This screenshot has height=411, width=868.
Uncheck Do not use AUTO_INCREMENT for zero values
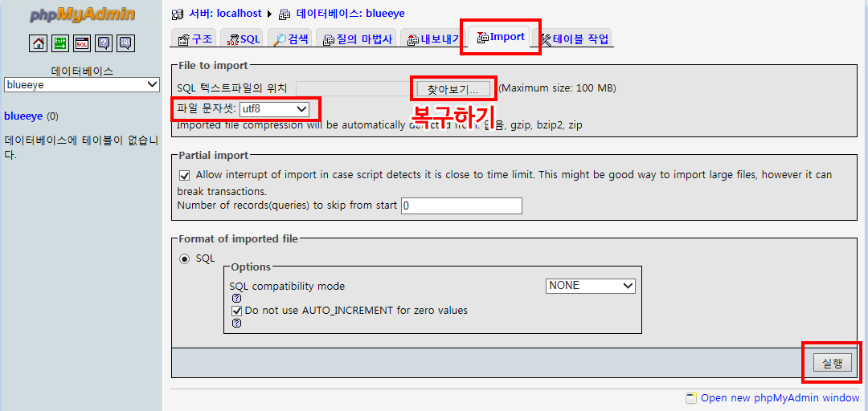236,311
